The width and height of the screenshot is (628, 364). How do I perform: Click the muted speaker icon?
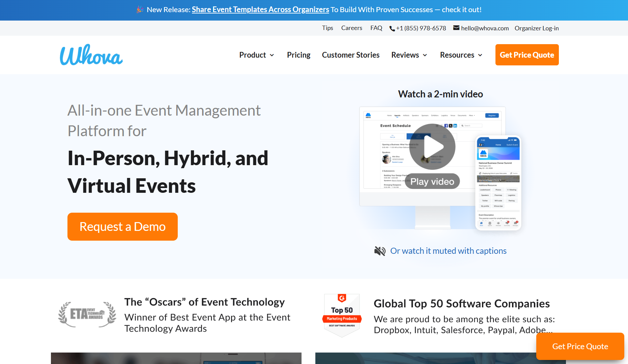380,251
